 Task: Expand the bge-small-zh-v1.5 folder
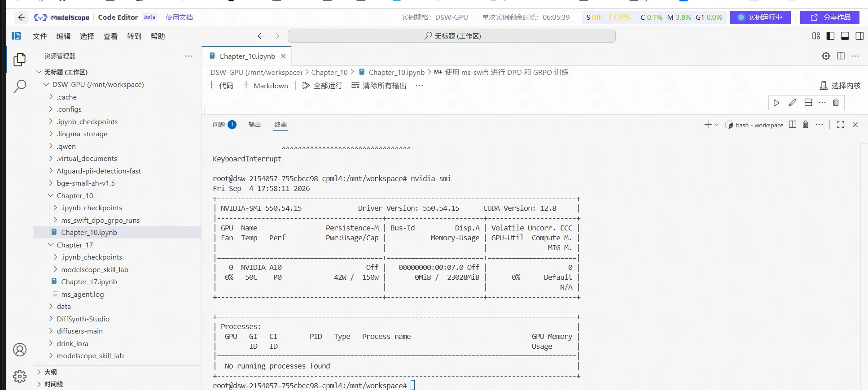[51, 183]
